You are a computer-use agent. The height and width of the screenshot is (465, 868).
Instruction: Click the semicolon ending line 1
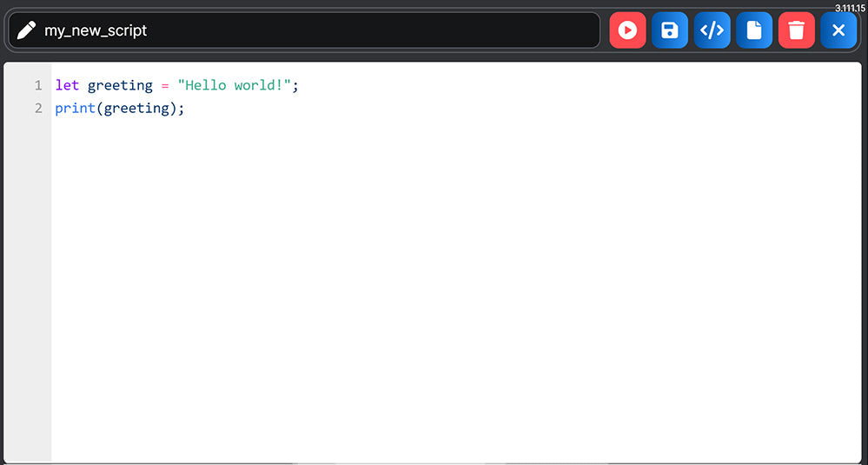[295, 85]
